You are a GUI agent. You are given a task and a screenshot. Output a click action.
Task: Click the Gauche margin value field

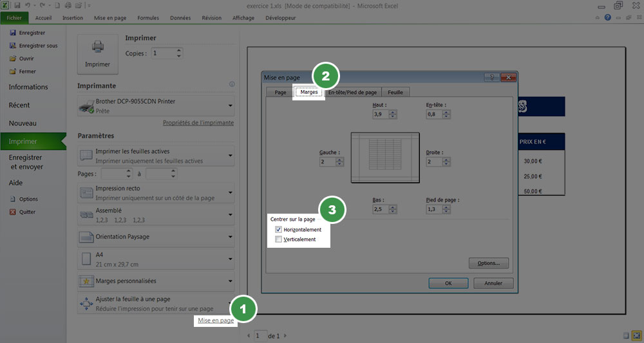327,162
